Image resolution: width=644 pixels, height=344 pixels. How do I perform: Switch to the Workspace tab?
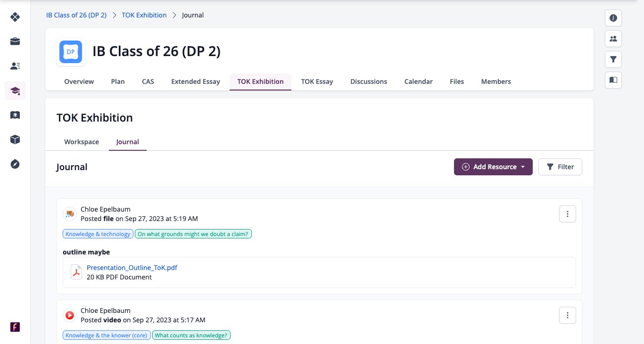(82, 142)
